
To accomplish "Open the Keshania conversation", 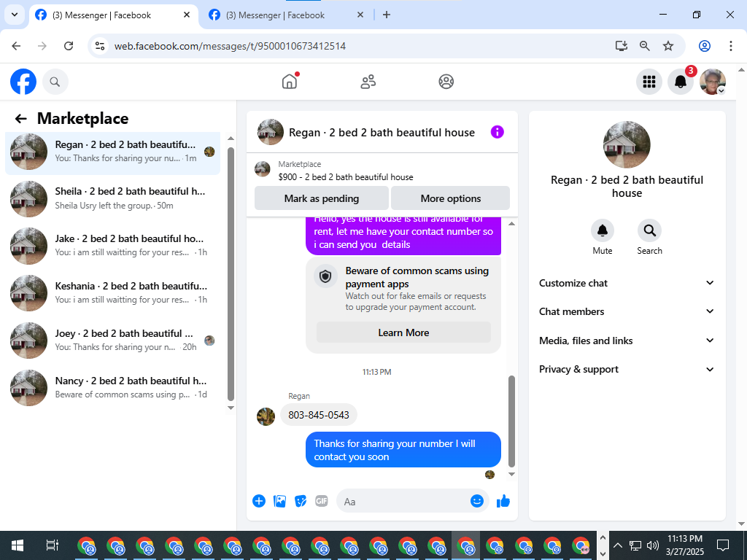I will [x=113, y=293].
